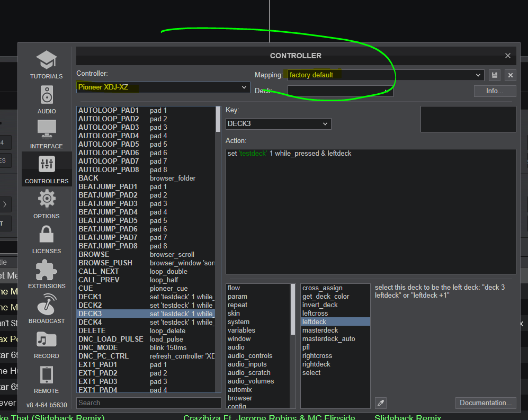This screenshot has height=420, width=528.
Task: Choose the param action category
Action: (x=258, y=297)
